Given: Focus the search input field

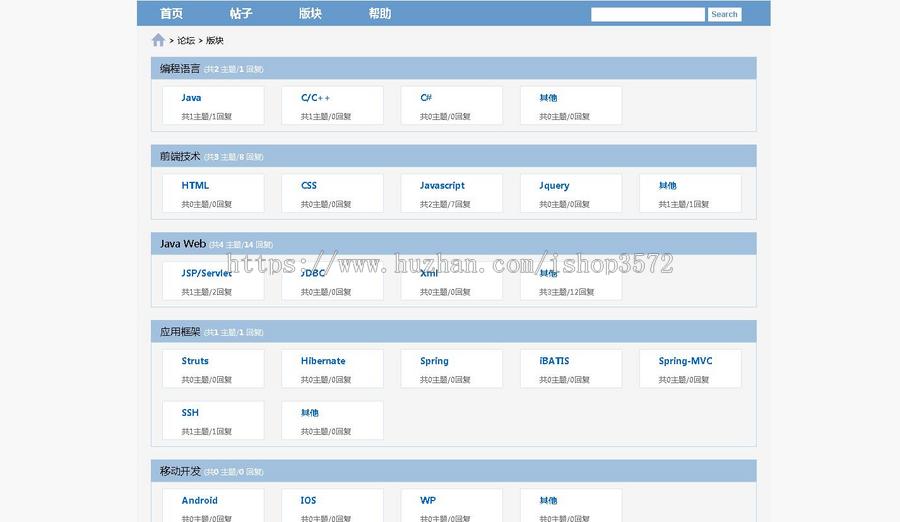Looking at the screenshot, I should click(x=648, y=14).
